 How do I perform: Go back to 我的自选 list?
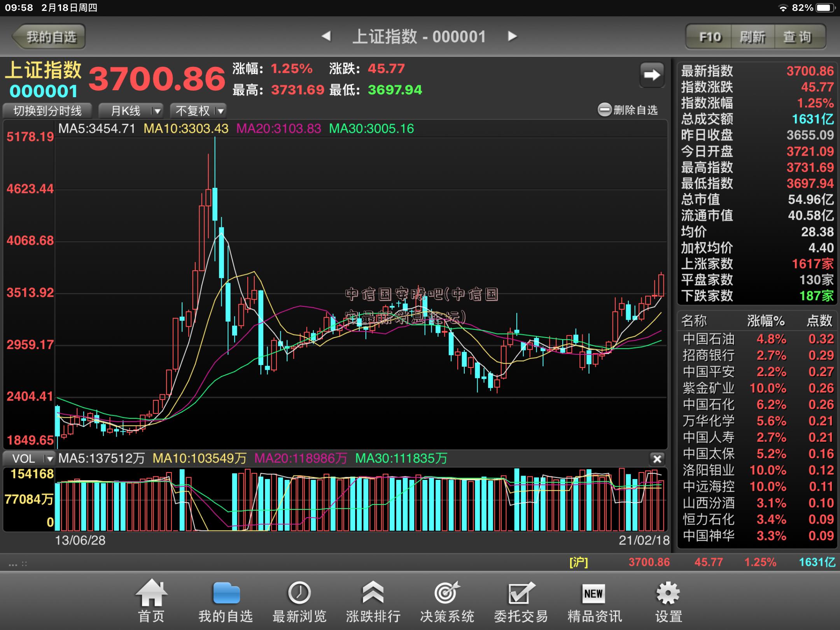[49, 37]
